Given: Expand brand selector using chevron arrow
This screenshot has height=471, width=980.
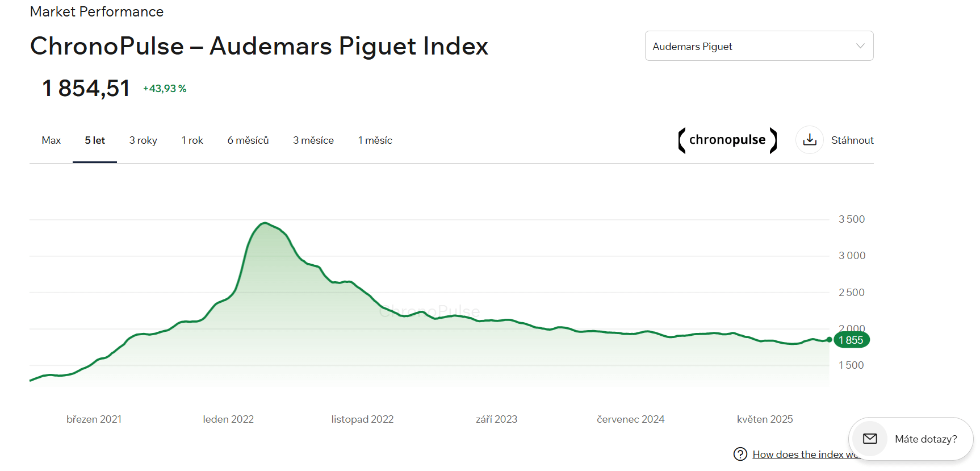Looking at the screenshot, I should coord(860,46).
